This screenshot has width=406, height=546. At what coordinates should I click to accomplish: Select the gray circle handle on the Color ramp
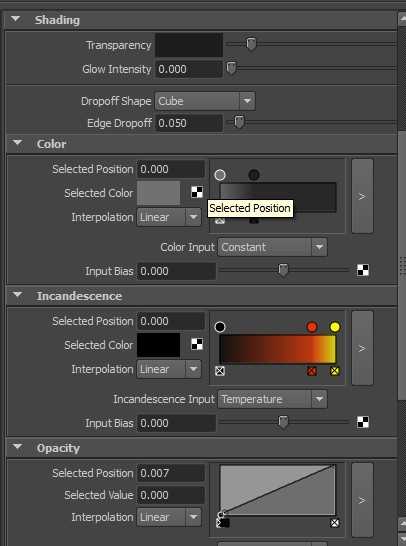pos(220,175)
